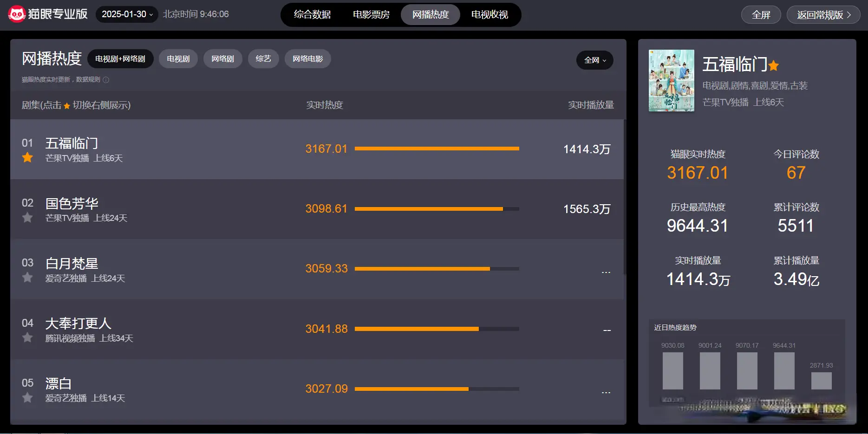Click the 9030.08 trend bar
This screenshot has width=868, height=434.
[673, 370]
